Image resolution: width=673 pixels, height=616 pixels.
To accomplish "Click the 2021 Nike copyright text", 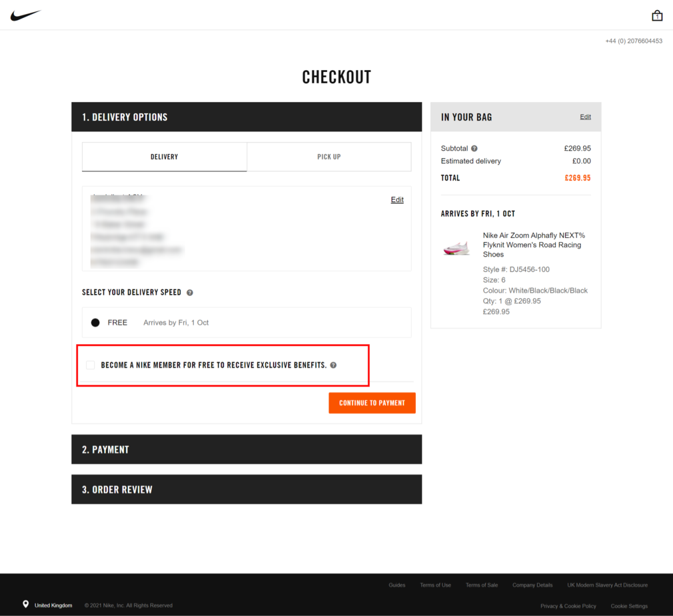I will click(x=129, y=605).
